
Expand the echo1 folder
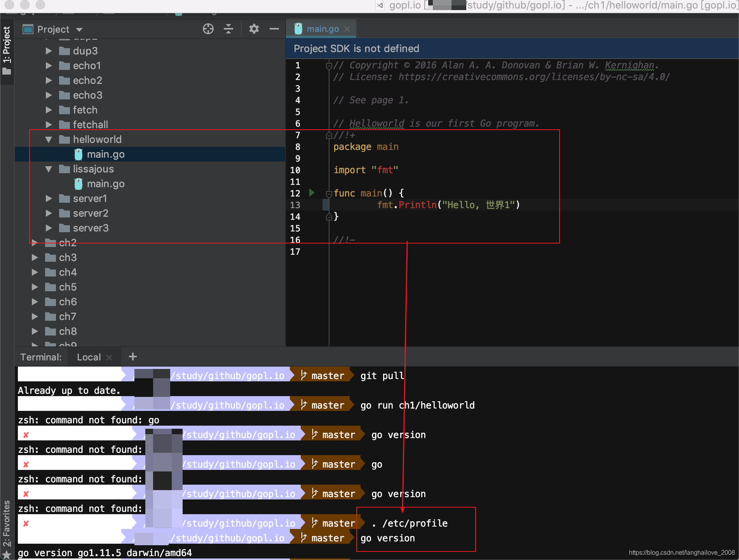click(49, 66)
